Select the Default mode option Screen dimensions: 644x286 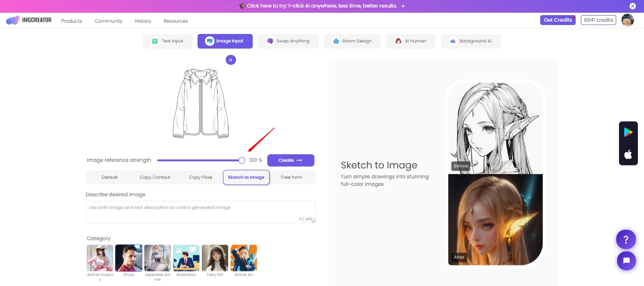tap(109, 177)
